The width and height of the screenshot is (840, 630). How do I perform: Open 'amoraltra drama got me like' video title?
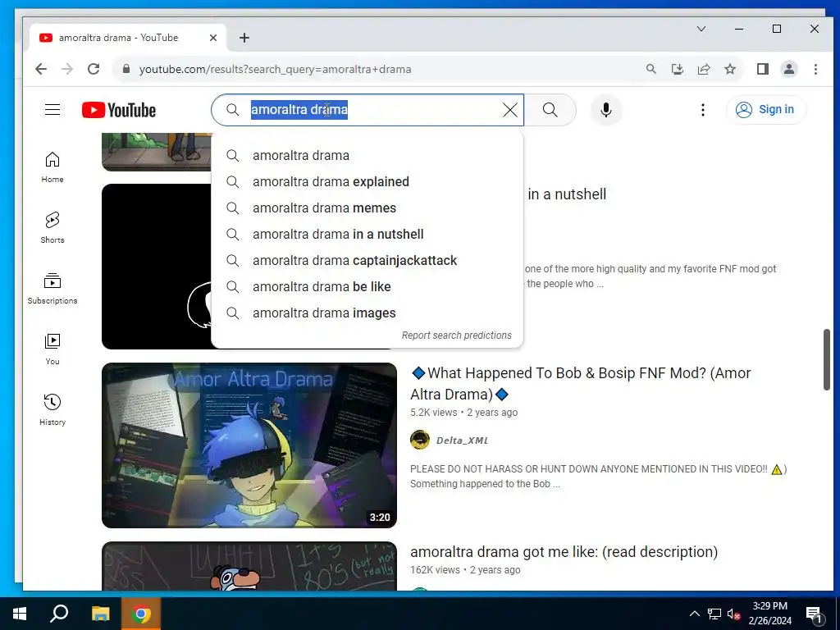[x=564, y=552]
